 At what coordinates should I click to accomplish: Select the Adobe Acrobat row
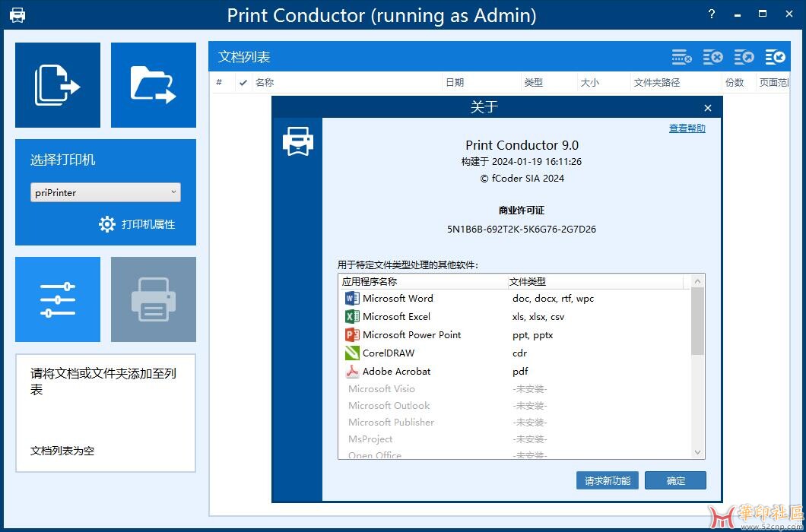(515, 371)
